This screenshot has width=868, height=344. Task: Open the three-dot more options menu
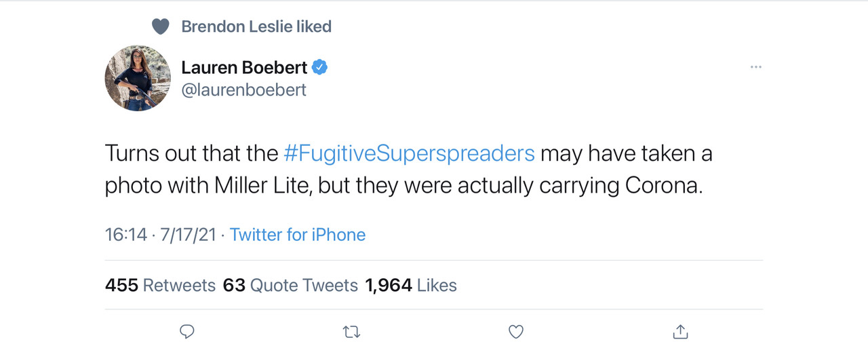coord(755,67)
